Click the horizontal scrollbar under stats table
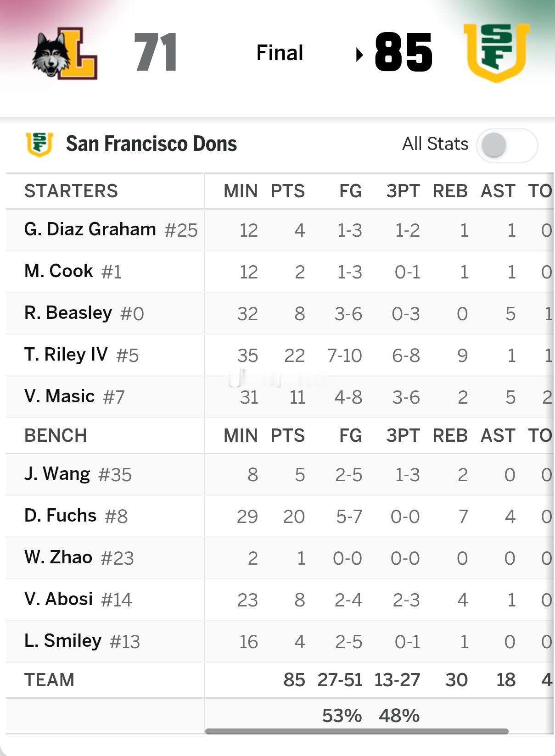The height and width of the screenshot is (756, 555). pos(357,731)
